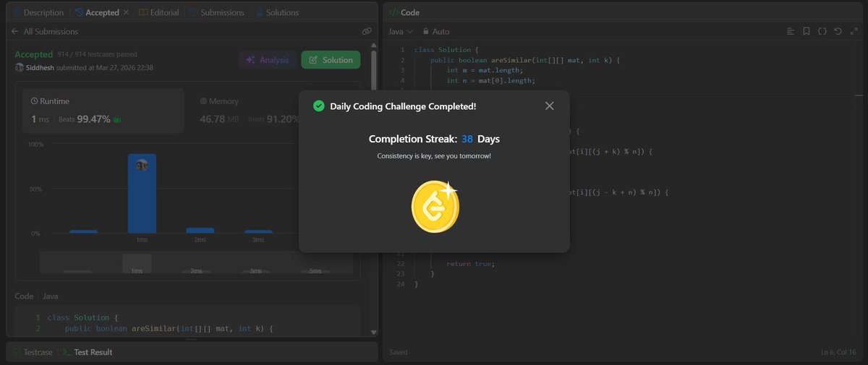Screen dimensions: 868x365
Task: Click the 3ms bar in the runtime chart
Action: (x=258, y=232)
